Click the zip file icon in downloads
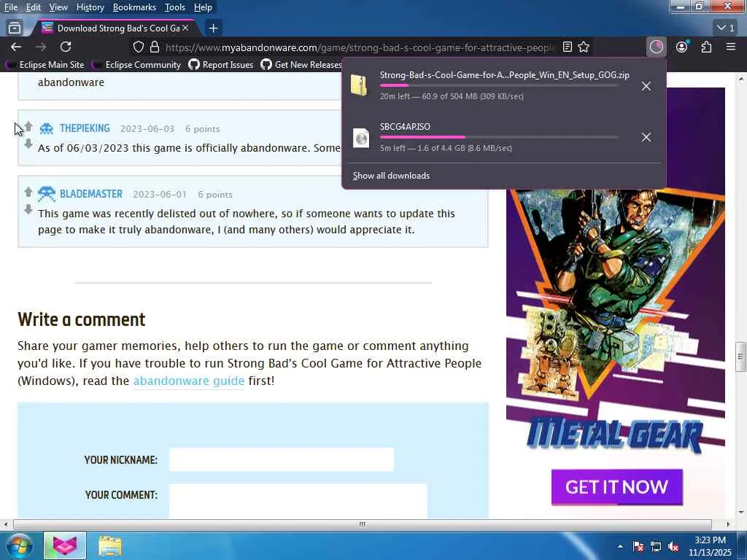 [359, 86]
